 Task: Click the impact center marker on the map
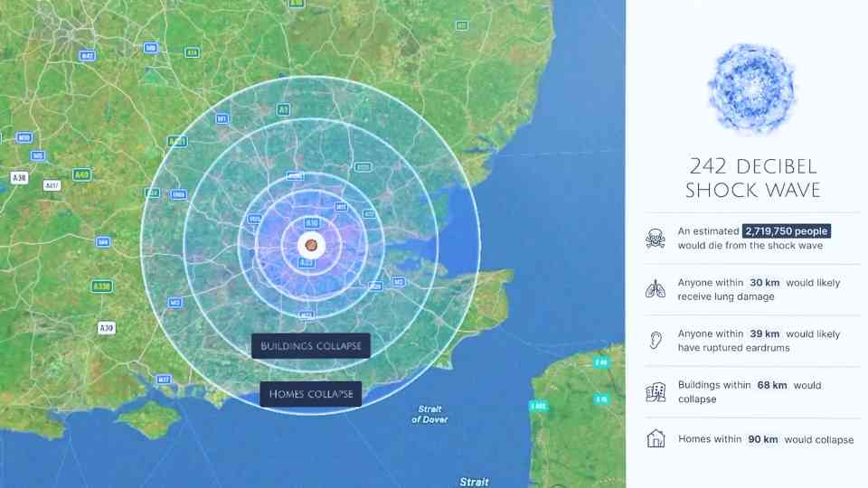(310, 245)
